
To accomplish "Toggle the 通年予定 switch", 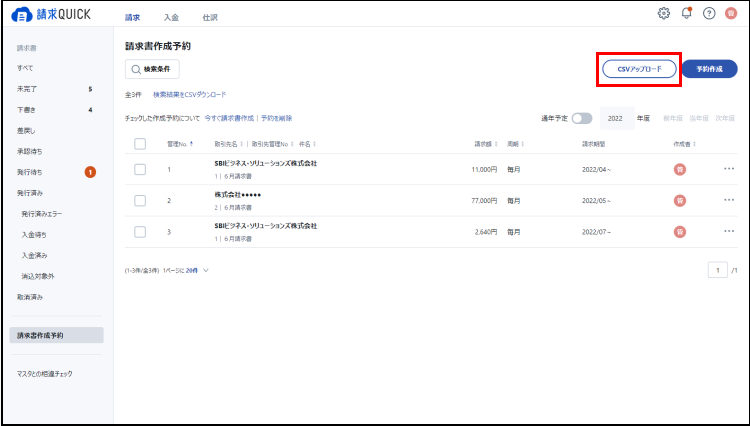I will pyautogui.click(x=582, y=119).
